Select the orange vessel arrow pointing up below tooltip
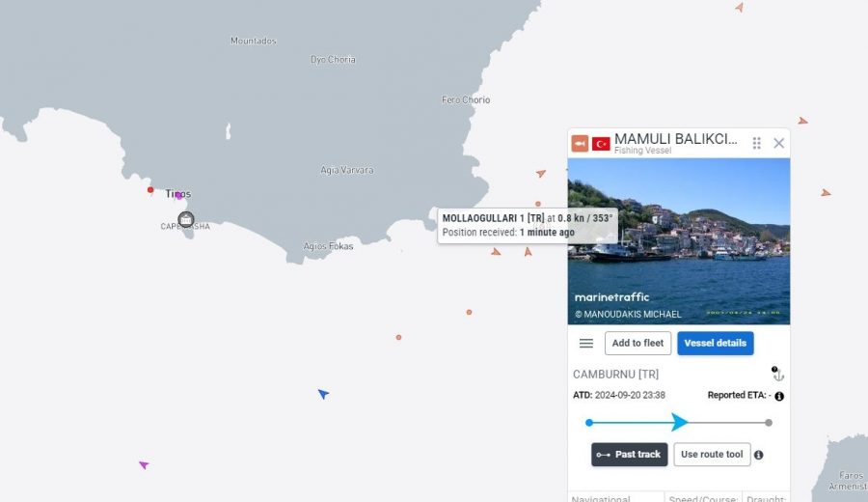 [x=529, y=252]
